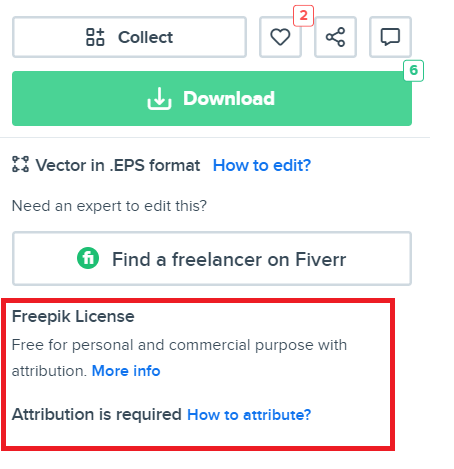The image size is (454, 469).
Task: Click the green Fiverr logo icon
Action: tap(88, 258)
